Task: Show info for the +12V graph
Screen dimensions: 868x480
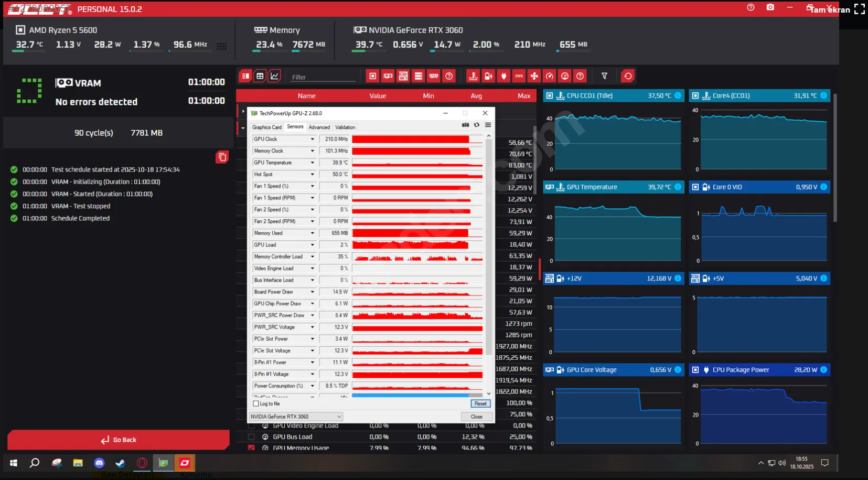Action: coord(678,278)
